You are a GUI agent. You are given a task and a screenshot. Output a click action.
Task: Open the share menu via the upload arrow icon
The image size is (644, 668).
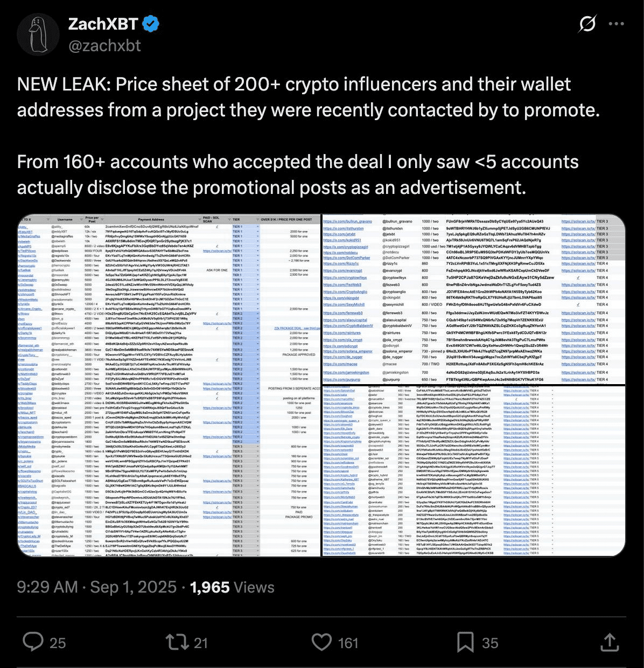tap(610, 642)
